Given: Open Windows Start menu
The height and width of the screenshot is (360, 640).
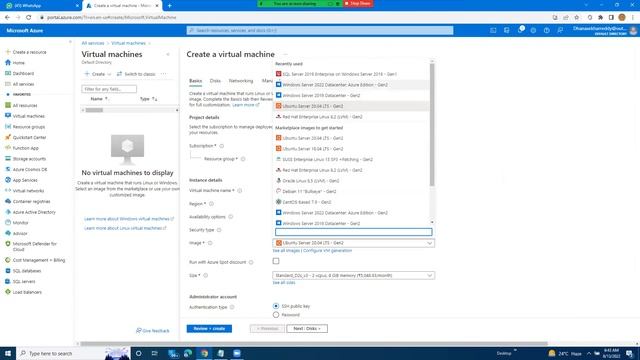Looking at the screenshot, I should [x=8, y=353].
